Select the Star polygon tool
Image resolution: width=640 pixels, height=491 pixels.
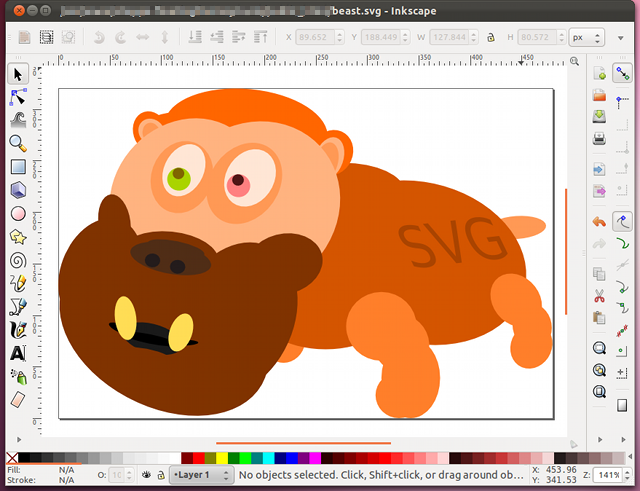point(17,237)
